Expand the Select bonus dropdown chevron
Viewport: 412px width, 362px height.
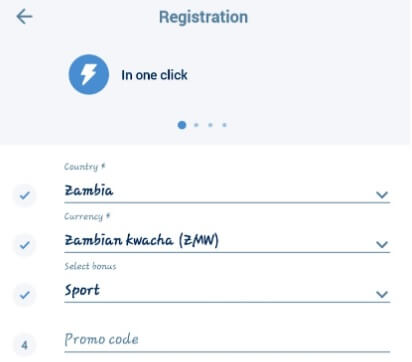[382, 294]
